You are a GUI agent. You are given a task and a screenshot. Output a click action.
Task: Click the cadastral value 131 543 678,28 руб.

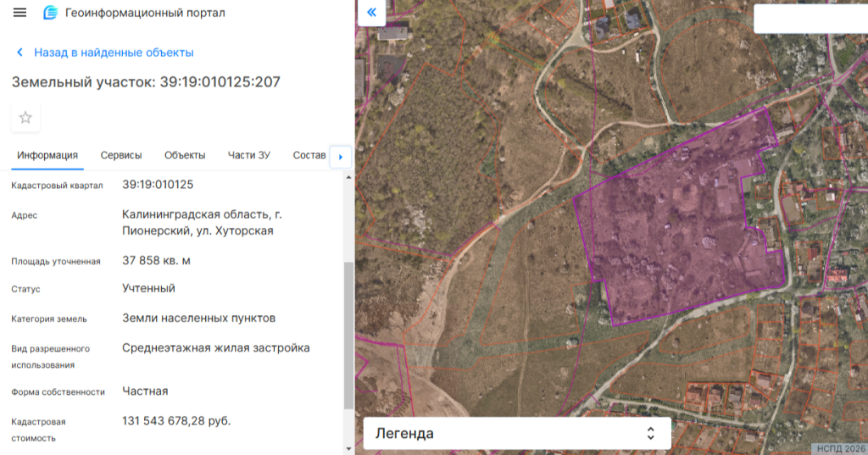click(x=176, y=420)
